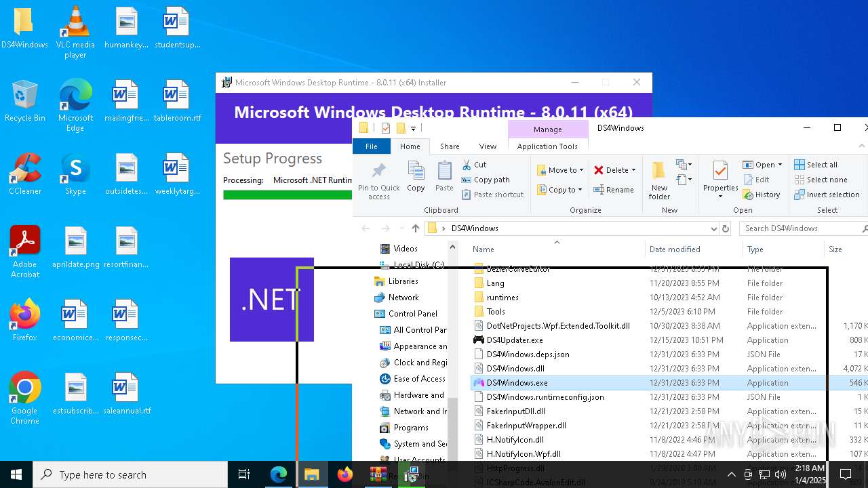Rename the selected DS4Windows.exe file
The width and height of the screenshot is (868, 488).
[x=614, y=190]
